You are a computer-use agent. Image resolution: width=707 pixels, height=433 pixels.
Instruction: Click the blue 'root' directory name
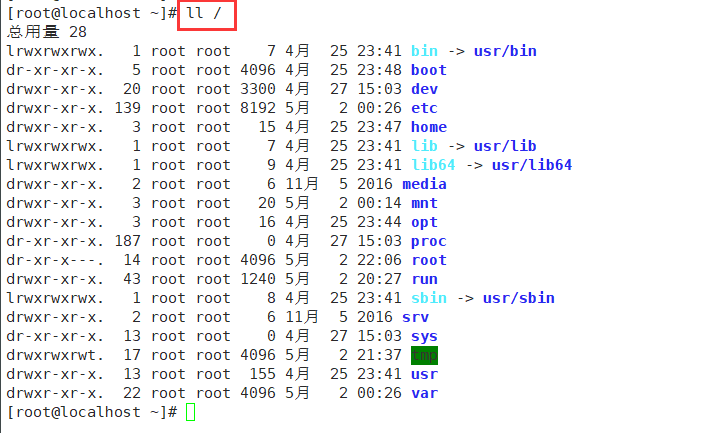pos(429,260)
